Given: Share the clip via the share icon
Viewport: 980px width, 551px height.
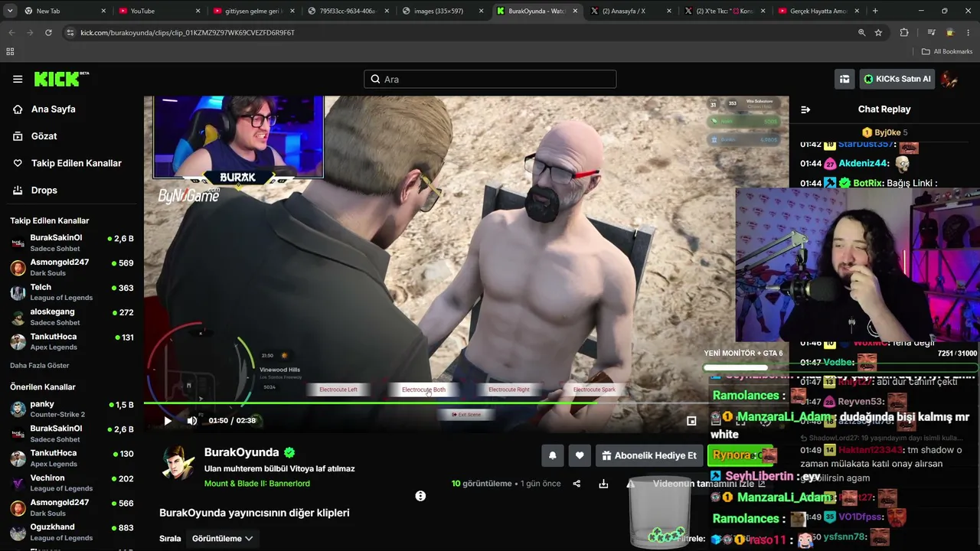Looking at the screenshot, I should point(577,484).
